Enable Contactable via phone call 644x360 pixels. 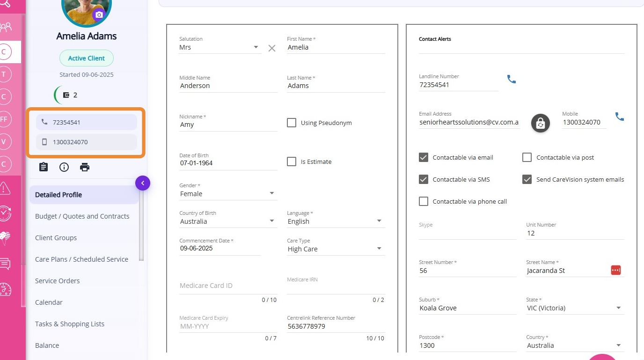click(424, 201)
